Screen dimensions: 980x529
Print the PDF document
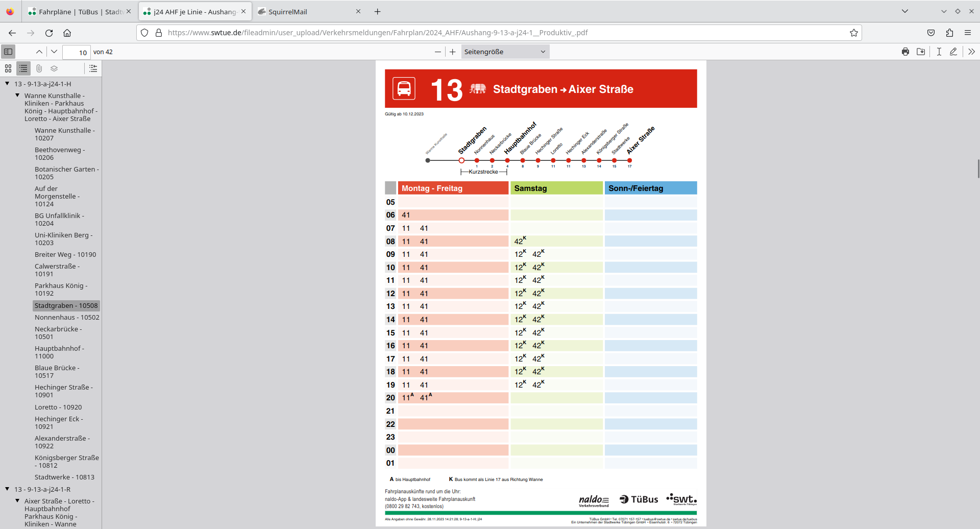point(905,52)
